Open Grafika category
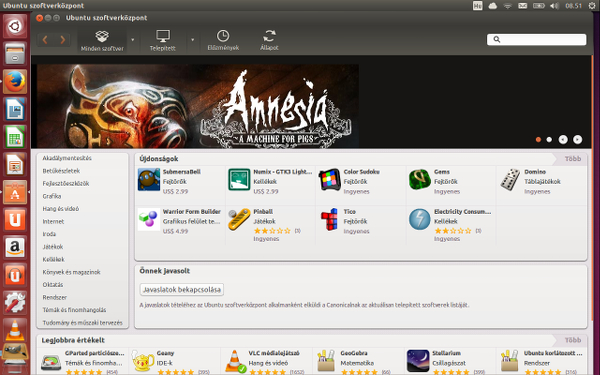Image resolution: width=600 pixels, height=375 pixels. pos(52,196)
